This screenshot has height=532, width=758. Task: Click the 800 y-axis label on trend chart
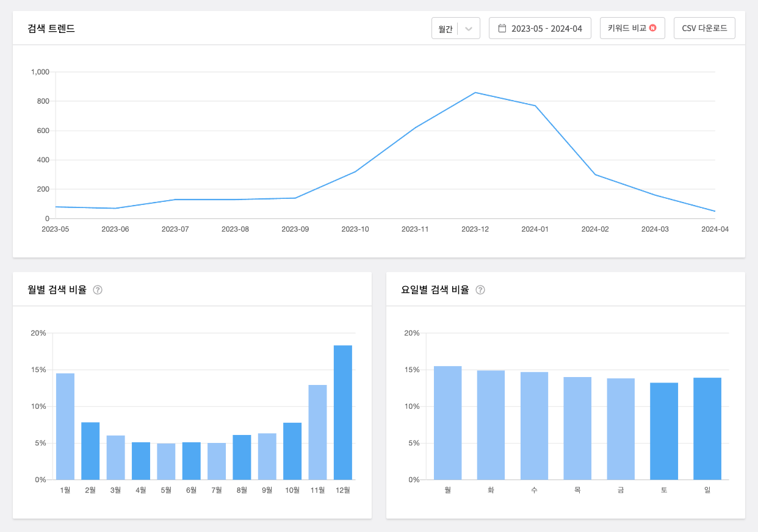click(x=43, y=101)
